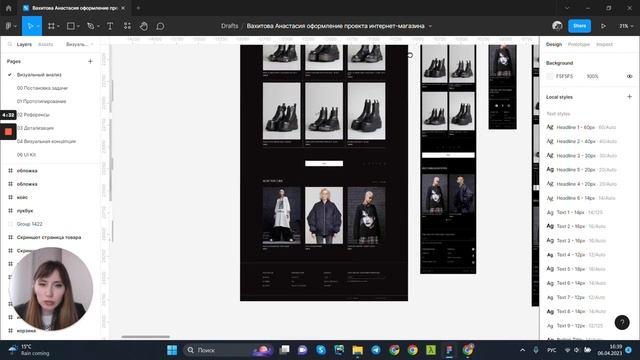The image size is (640, 360).
Task: Open Figma app in taskbar
Action: 449,350
